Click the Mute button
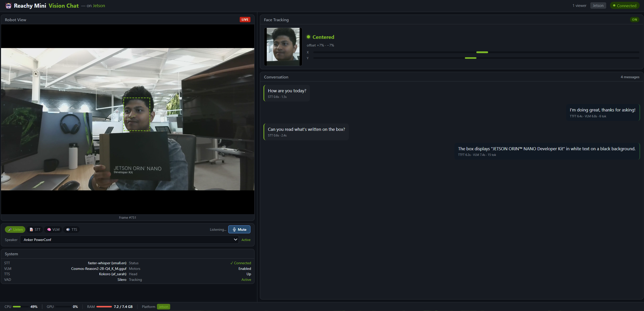Screen dimensions: 644x311 point(239,229)
